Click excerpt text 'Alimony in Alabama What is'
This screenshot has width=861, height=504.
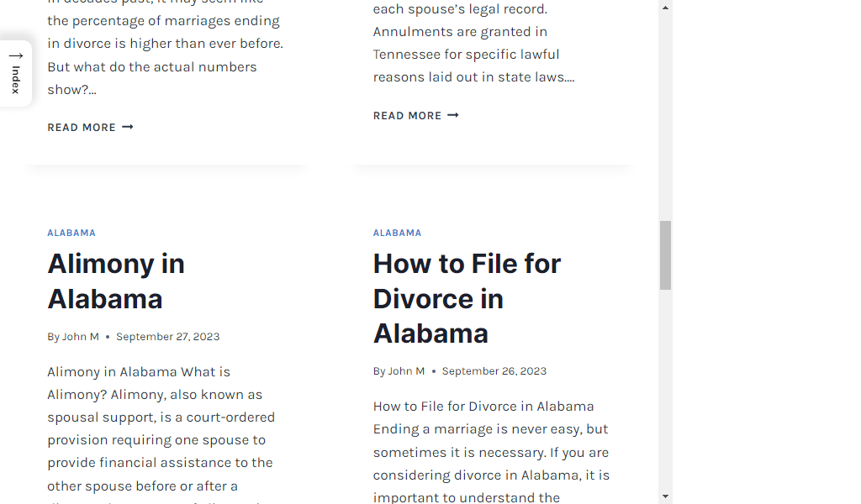click(x=139, y=372)
